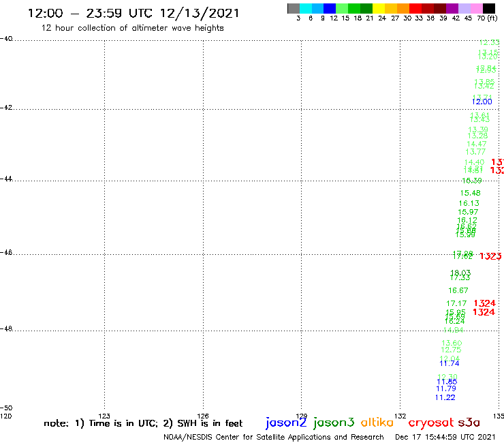Screen dimensions: 504x443
Task: Select the longitude label 126
Action: [203, 416]
